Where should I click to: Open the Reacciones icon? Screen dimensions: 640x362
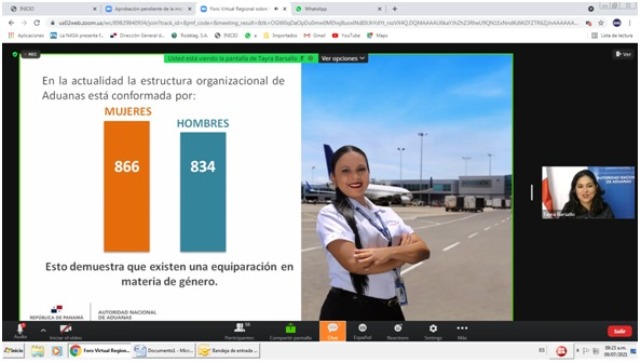point(398,331)
